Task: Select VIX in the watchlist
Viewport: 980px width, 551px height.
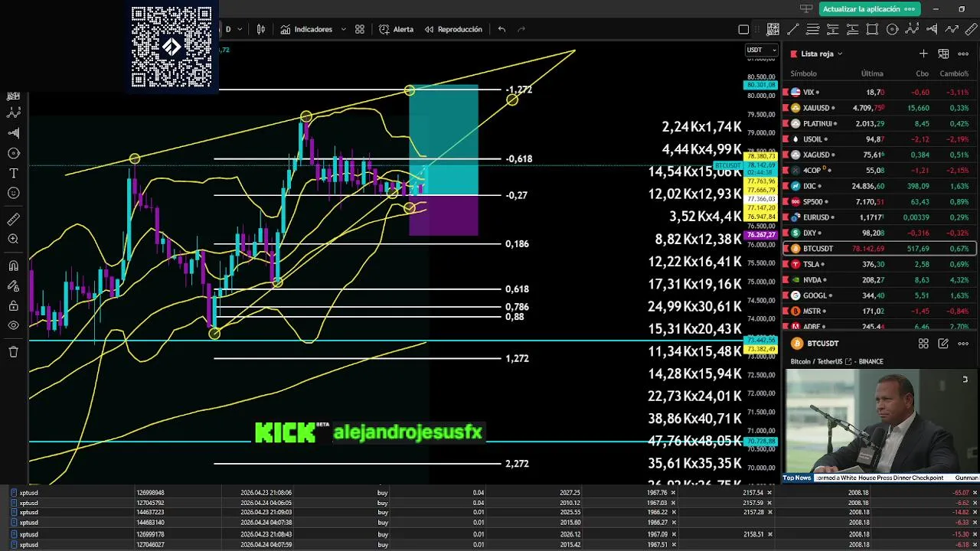Action: tap(879, 92)
